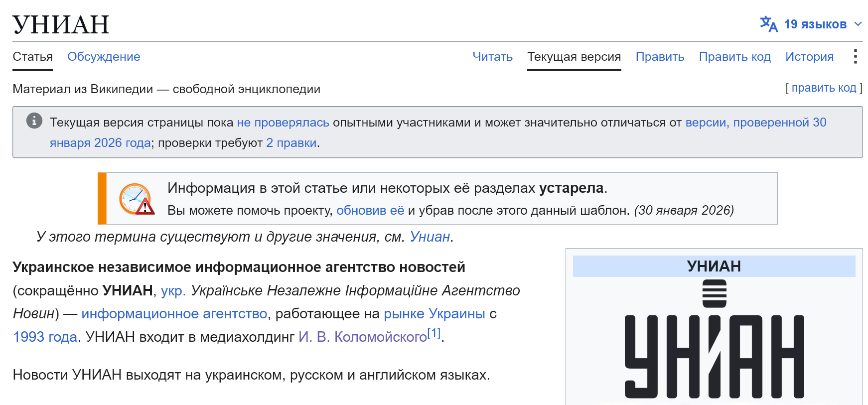Click the info icon in the review notice
Viewport: 868px width, 405px height.
pos(34,121)
